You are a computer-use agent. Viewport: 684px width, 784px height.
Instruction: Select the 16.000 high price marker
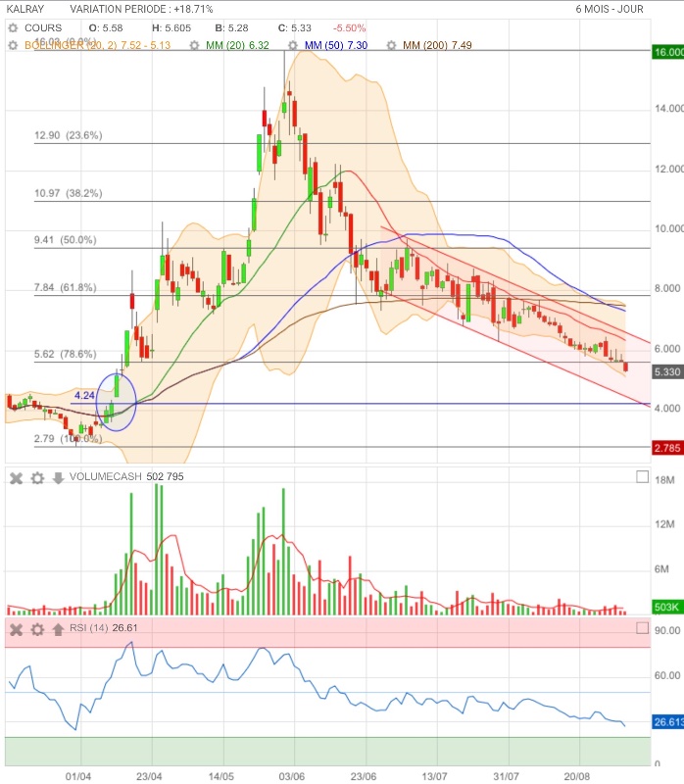(x=667, y=52)
